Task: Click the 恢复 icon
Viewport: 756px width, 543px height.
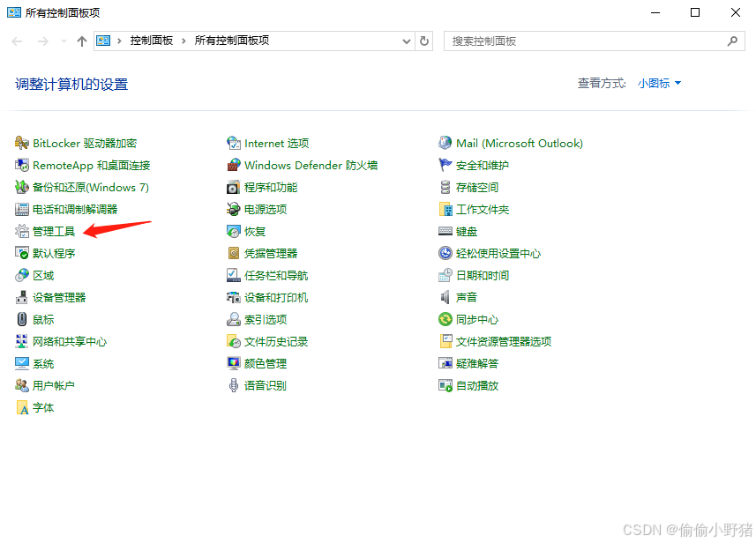Action: point(234,231)
